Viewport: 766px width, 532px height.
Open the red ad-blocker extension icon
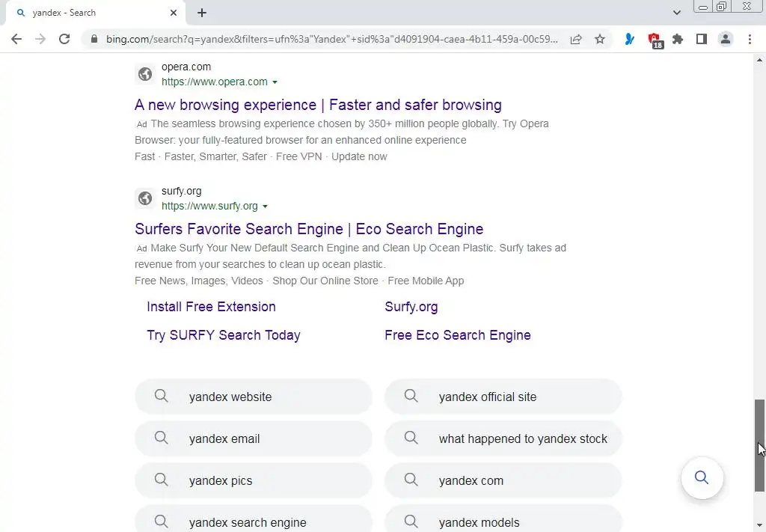(x=655, y=40)
